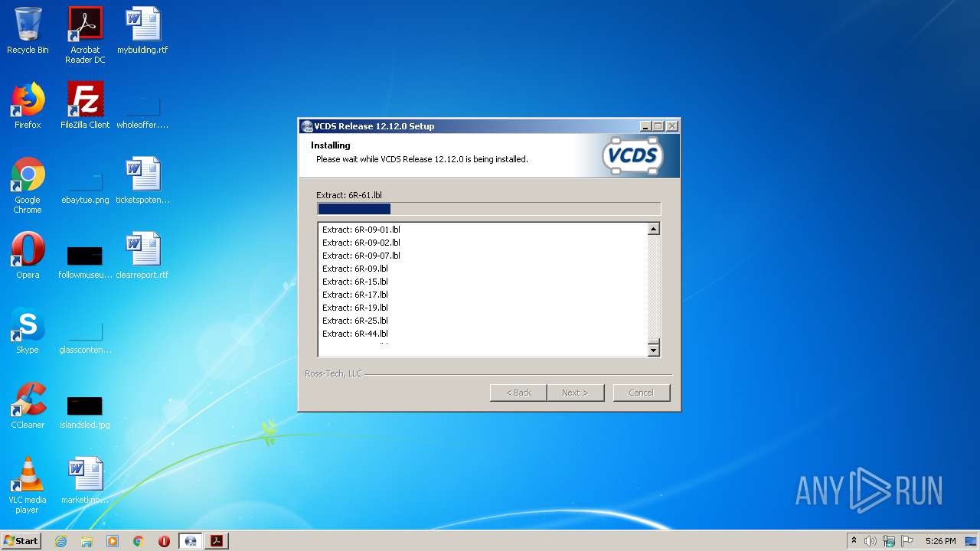Viewport: 980px width, 551px height.
Task: Click the installation progress bar
Action: tap(488, 209)
